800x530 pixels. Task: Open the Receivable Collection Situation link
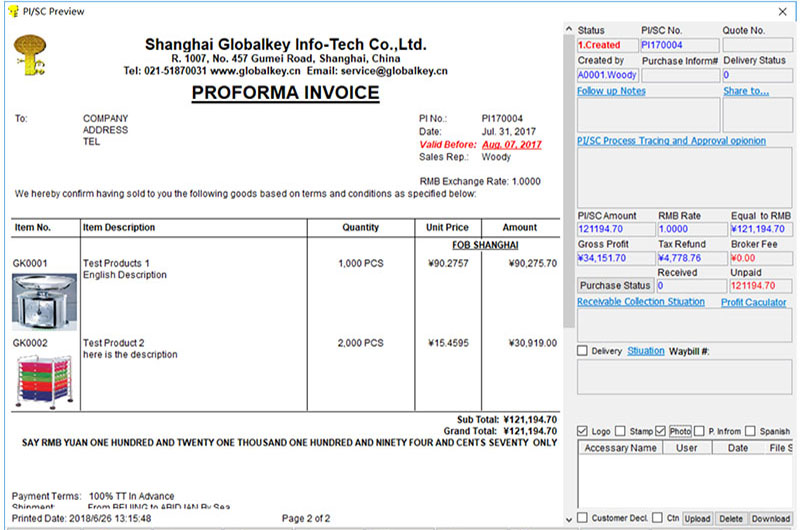click(x=640, y=302)
